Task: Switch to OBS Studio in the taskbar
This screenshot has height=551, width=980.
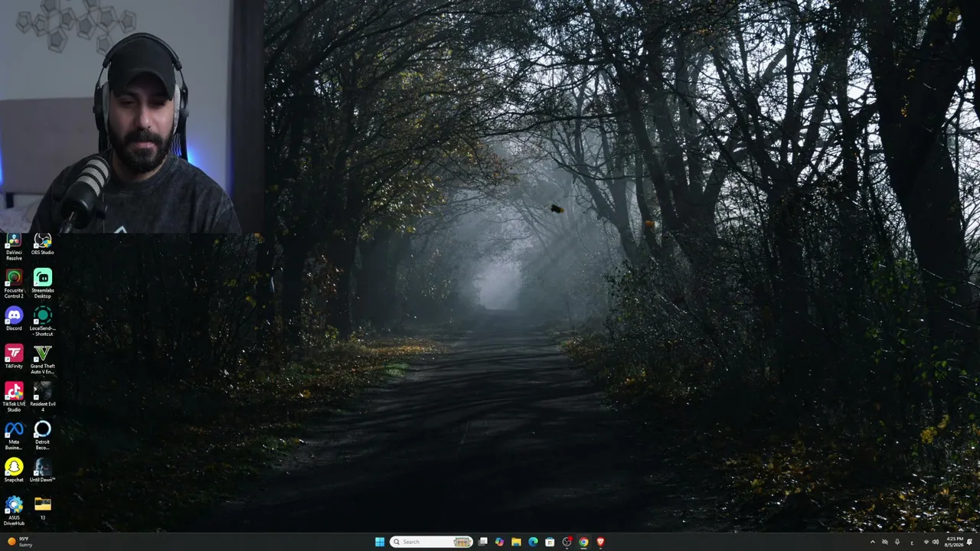Action: tap(567, 542)
